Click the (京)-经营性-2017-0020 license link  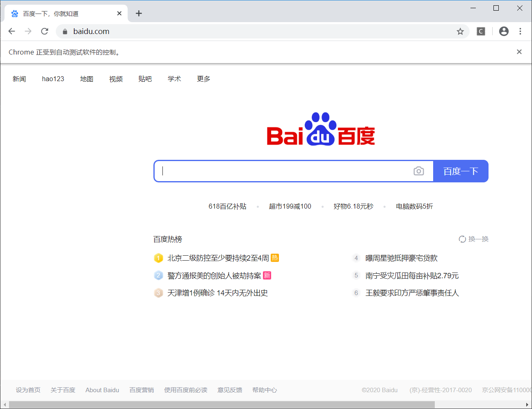[x=441, y=390]
